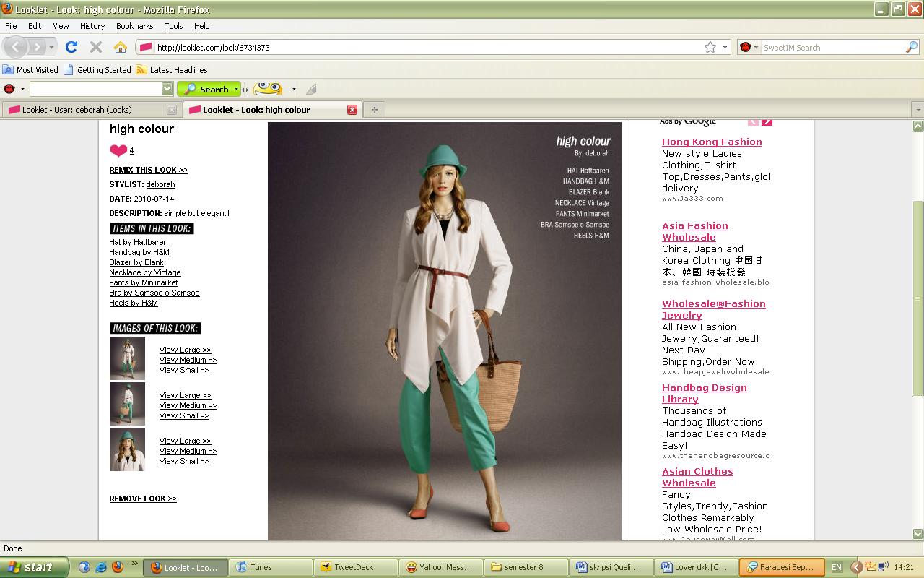924x578 pixels.
Task: Open Pants by Minimarket item link
Action: tap(144, 282)
